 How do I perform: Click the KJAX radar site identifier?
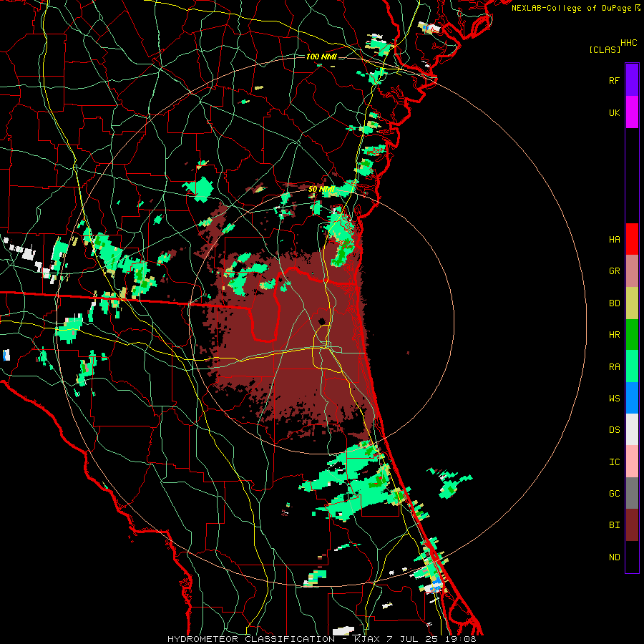click(369, 639)
